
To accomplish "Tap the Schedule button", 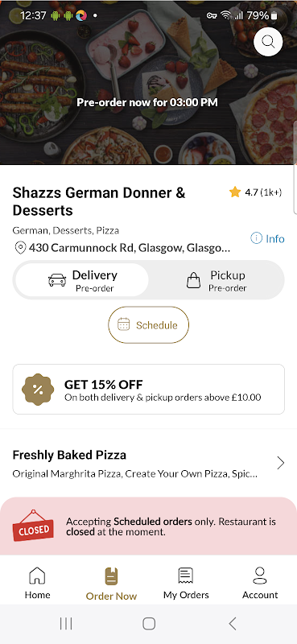I will (148, 325).
